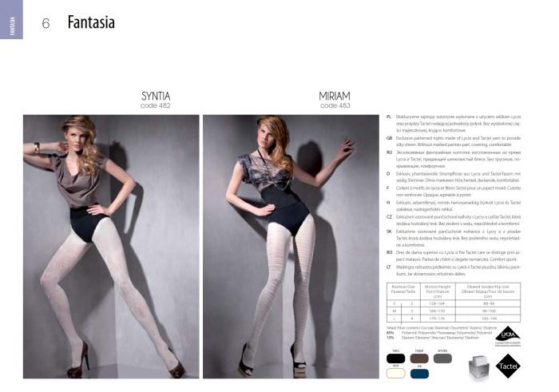This screenshot has height=392, width=559.
Task: Select the gray smoky color swatch
Action: click(x=442, y=358)
